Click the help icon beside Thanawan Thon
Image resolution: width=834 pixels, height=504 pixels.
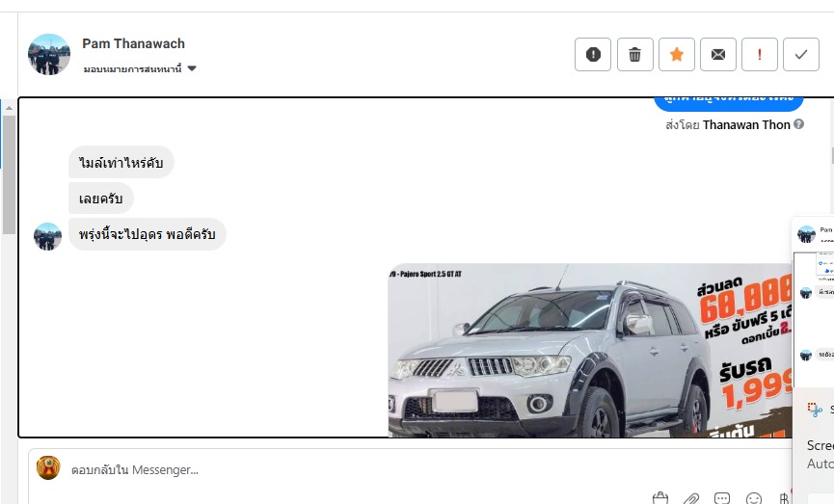[x=798, y=124]
